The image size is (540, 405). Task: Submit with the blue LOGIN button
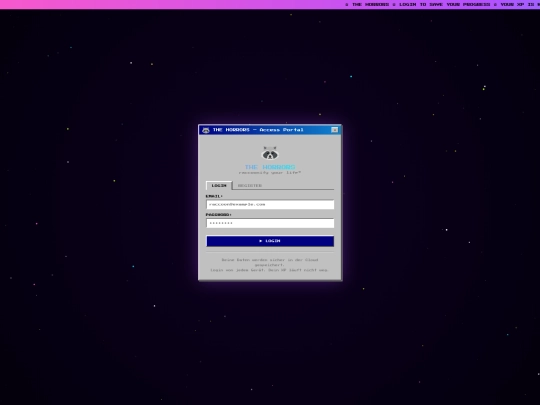coord(270,241)
